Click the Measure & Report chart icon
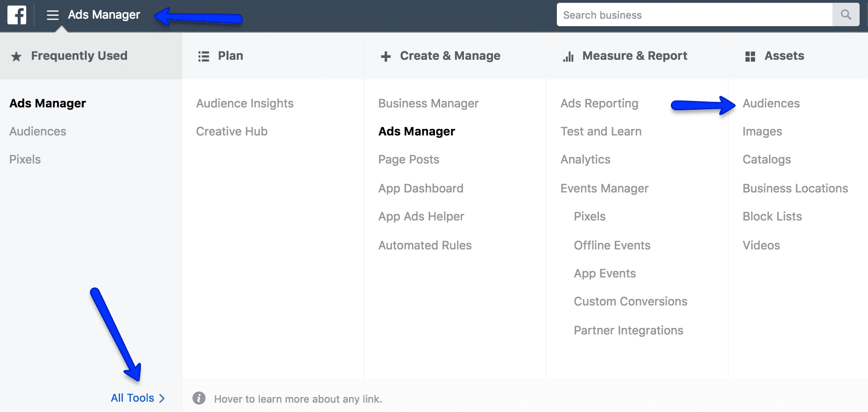 pyautogui.click(x=568, y=57)
